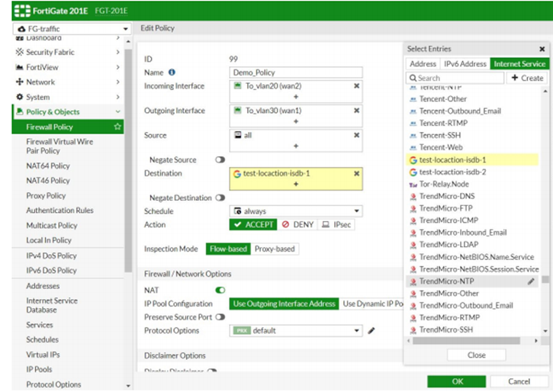Image resolution: width=553 pixels, height=392 pixels.
Task: Switch to the IPv6 Address tab
Action: [465, 64]
